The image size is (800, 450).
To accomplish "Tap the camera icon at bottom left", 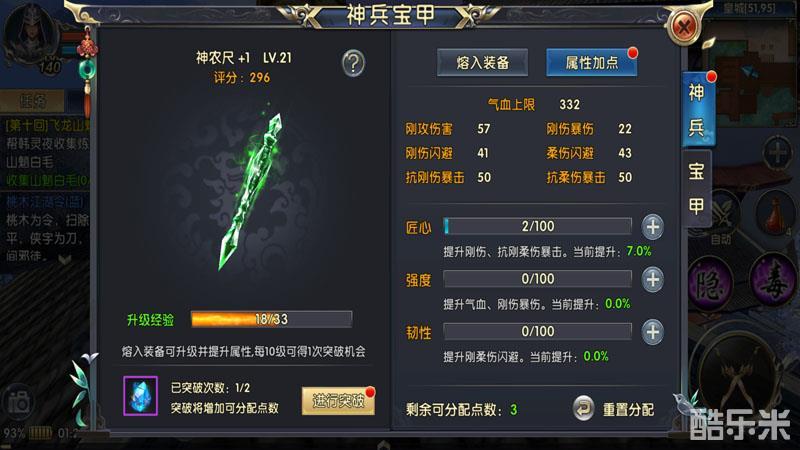I will pos(18,403).
